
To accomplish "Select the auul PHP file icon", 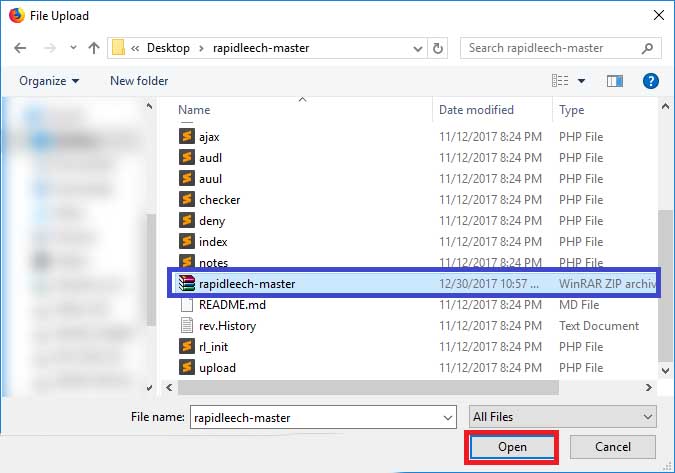I will click(x=187, y=179).
